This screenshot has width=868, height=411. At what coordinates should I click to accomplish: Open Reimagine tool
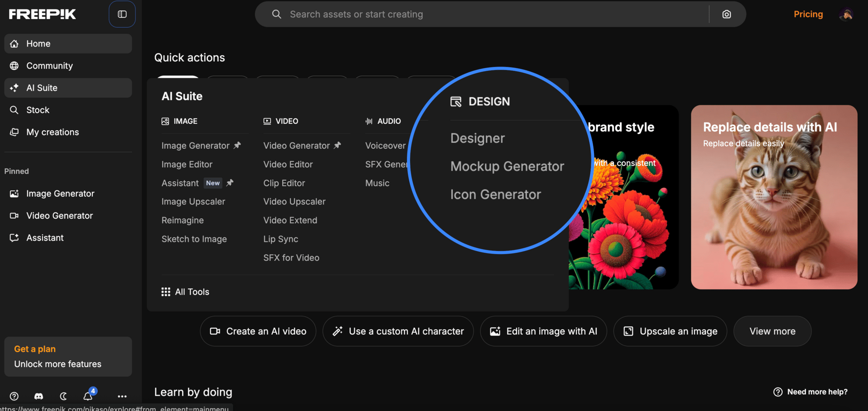coord(183,220)
